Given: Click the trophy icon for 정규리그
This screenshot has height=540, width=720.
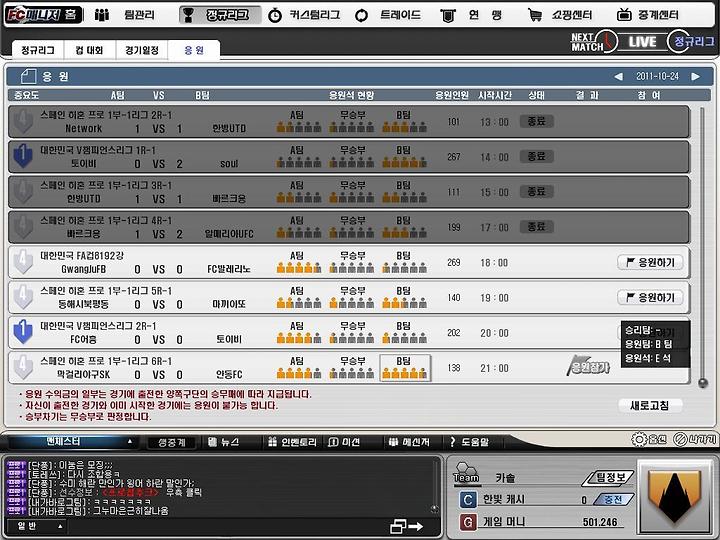Looking at the screenshot, I should (x=188, y=15).
